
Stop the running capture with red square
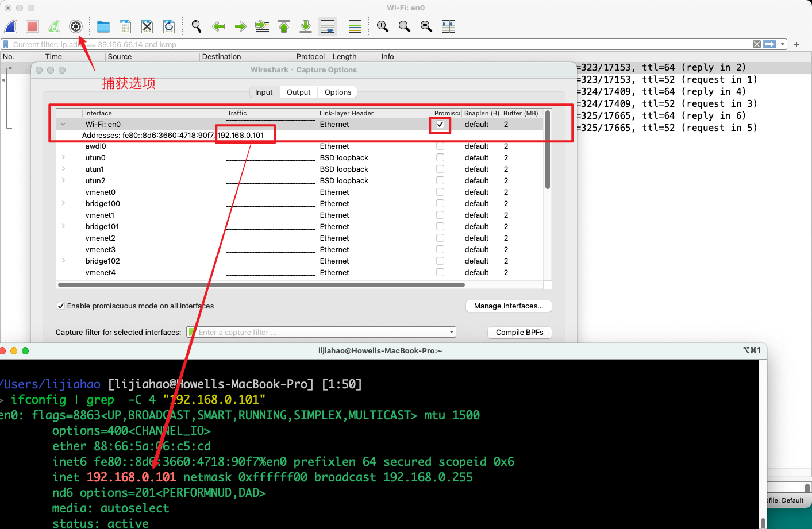point(32,26)
